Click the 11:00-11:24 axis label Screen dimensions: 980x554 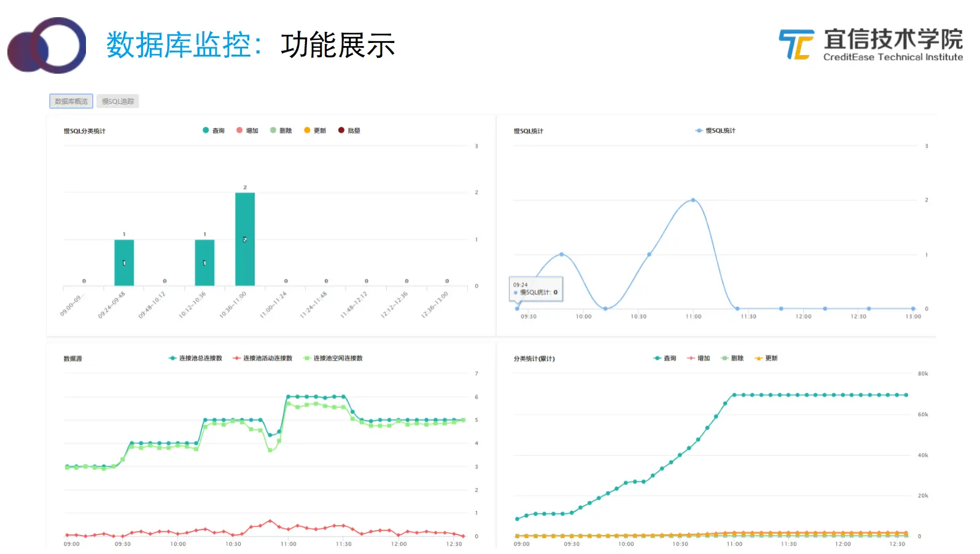tap(273, 305)
